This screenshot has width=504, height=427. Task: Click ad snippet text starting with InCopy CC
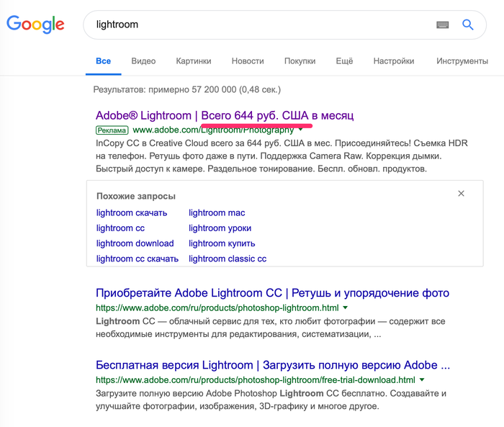(x=282, y=156)
